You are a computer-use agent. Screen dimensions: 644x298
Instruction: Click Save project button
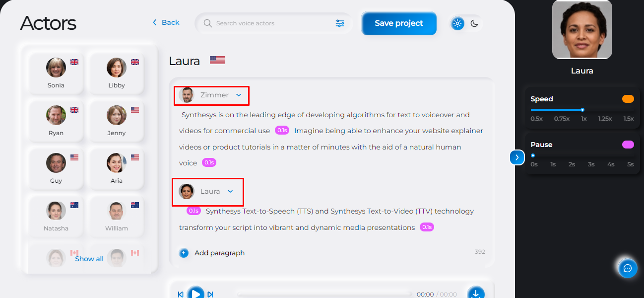tap(399, 23)
